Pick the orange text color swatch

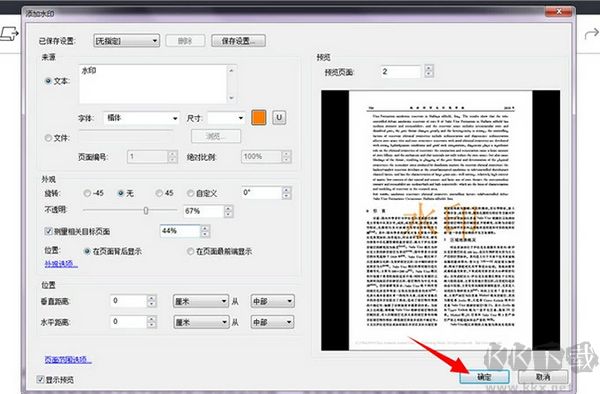tap(259, 118)
